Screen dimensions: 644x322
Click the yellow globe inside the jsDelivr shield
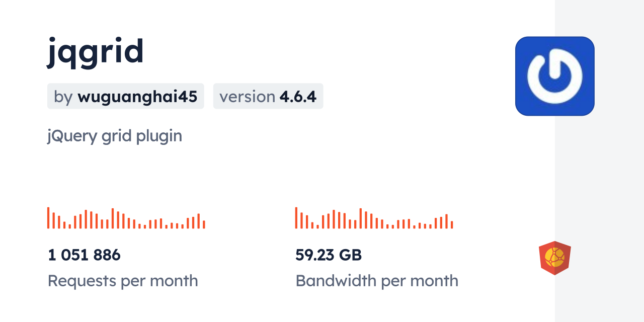(554, 257)
